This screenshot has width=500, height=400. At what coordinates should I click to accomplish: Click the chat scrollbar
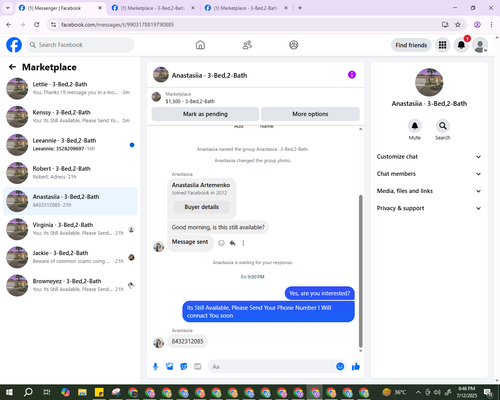pos(360,271)
